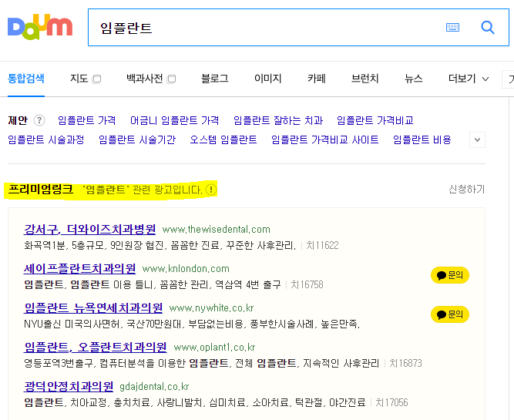Click the URL gdajdental.co.kr
Screen dimensions: 514x420
pyautogui.click(x=154, y=387)
